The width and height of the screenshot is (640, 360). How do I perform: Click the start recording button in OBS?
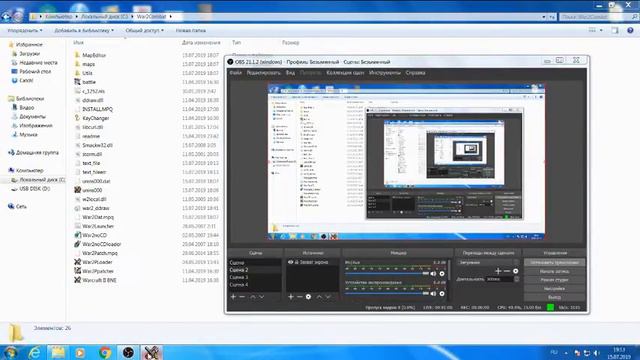coord(554,271)
